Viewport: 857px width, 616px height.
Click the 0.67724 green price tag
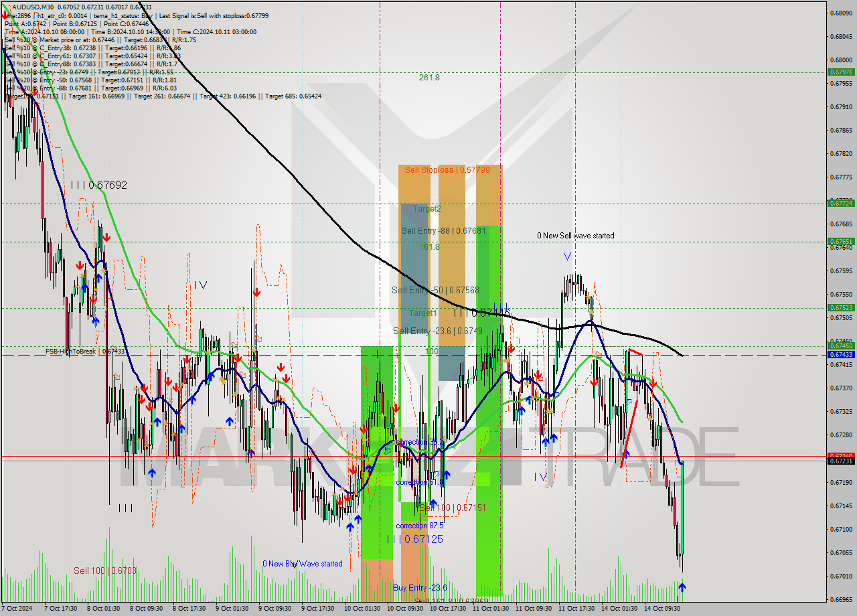841,203
